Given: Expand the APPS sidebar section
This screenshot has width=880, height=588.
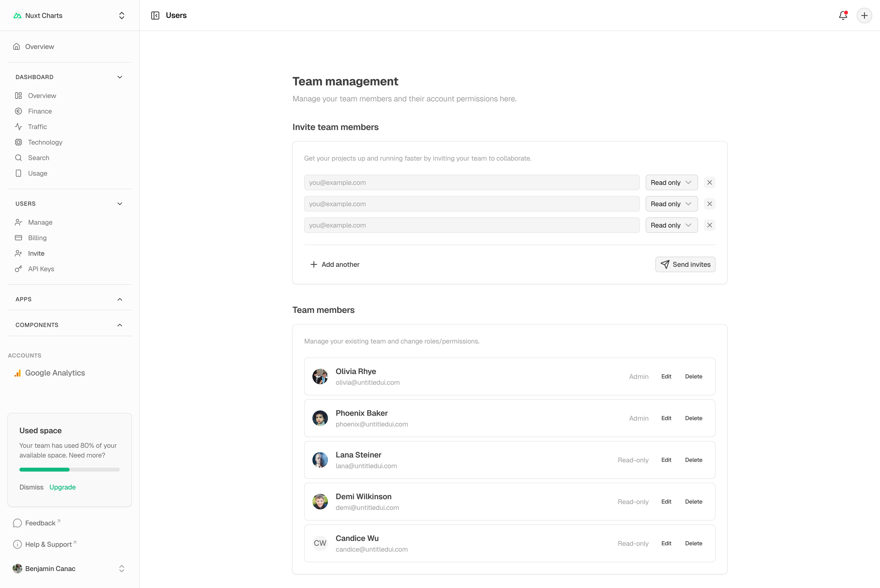Looking at the screenshot, I should (x=120, y=299).
